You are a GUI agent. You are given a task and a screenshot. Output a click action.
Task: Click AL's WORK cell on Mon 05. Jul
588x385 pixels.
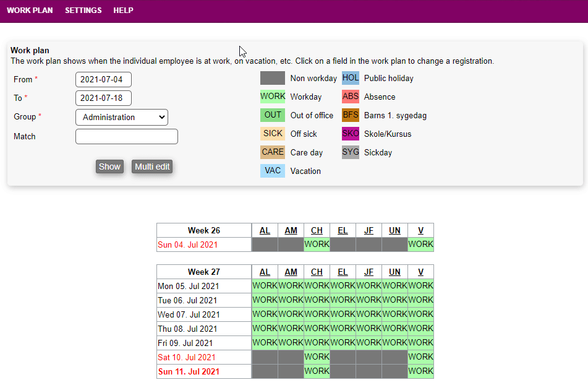(265, 286)
